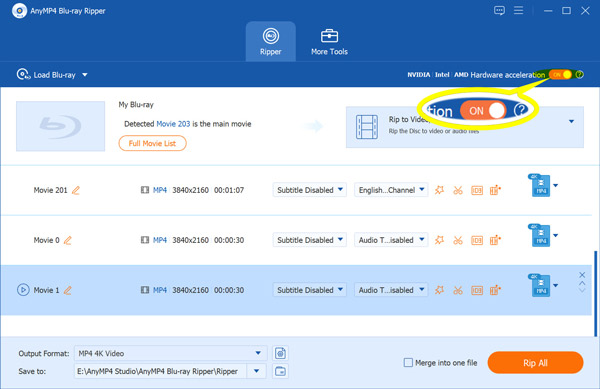Click the Save to path field
Image resolution: width=600 pixels, height=389 pixels.
click(x=160, y=371)
